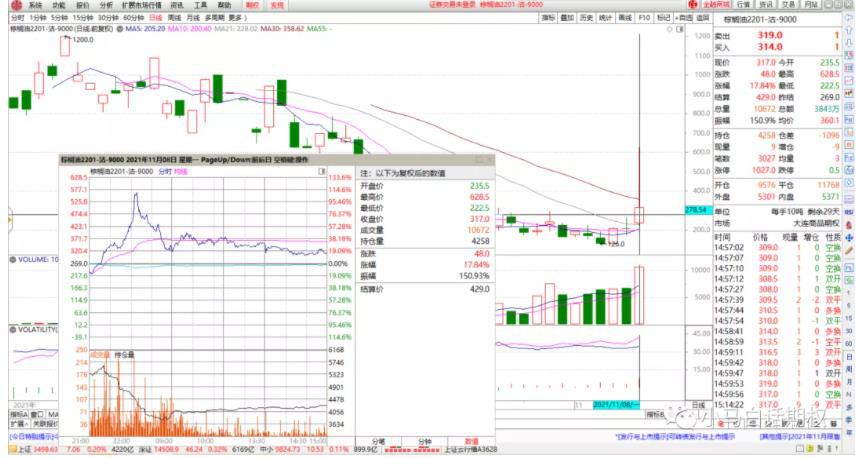Click the 2021/11/08 date marker on timeline

pos(612,404)
